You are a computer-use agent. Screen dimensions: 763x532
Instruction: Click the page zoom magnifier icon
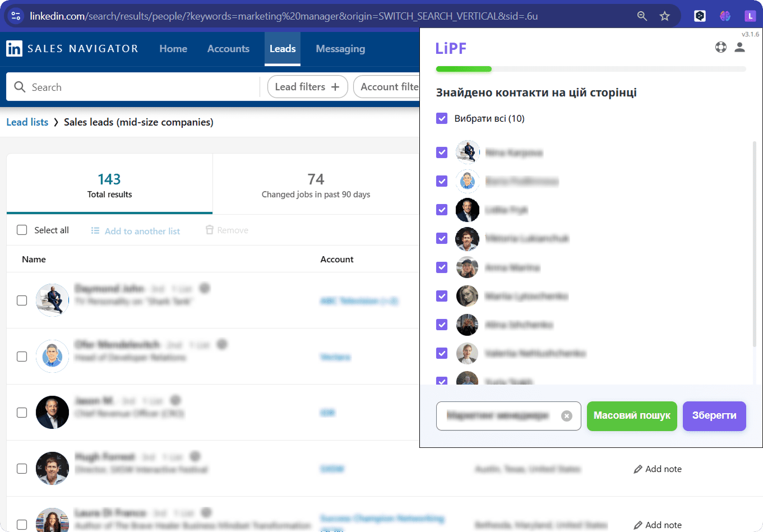click(642, 16)
